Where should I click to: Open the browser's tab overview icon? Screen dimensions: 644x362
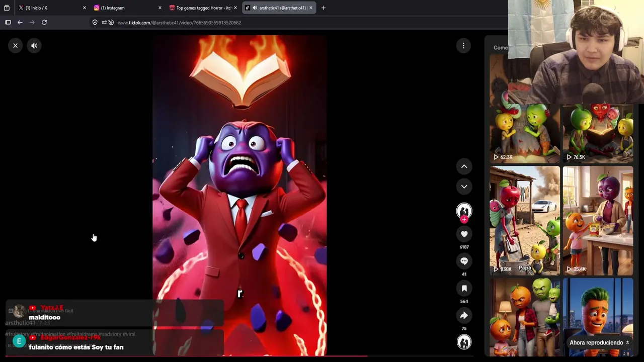pyautogui.click(x=7, y=8)
